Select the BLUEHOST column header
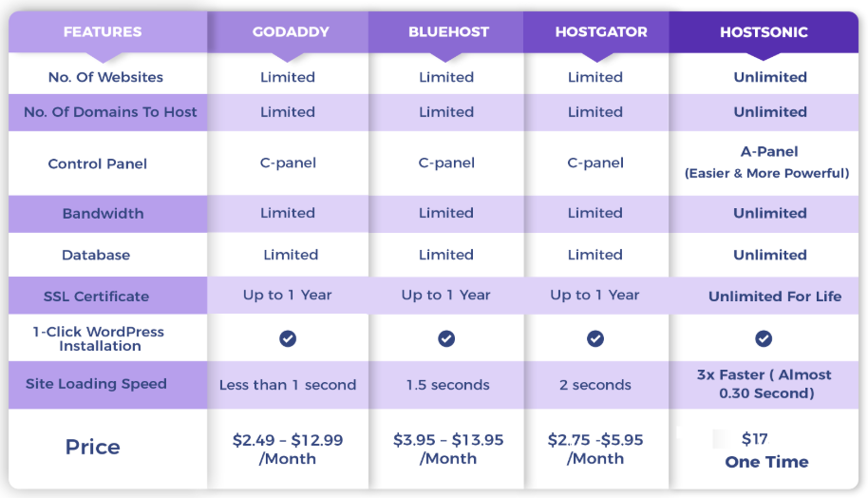This screenshot has width=868, height=498. (446, 31)
